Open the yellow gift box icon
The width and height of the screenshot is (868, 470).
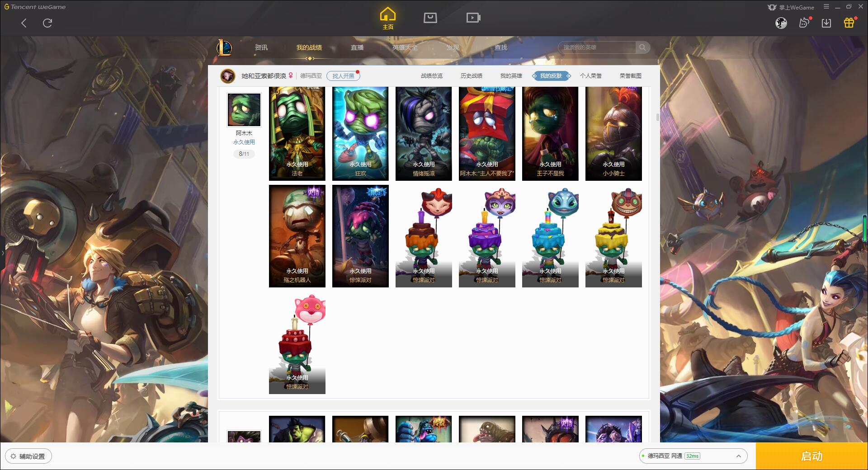click(849, 23)
